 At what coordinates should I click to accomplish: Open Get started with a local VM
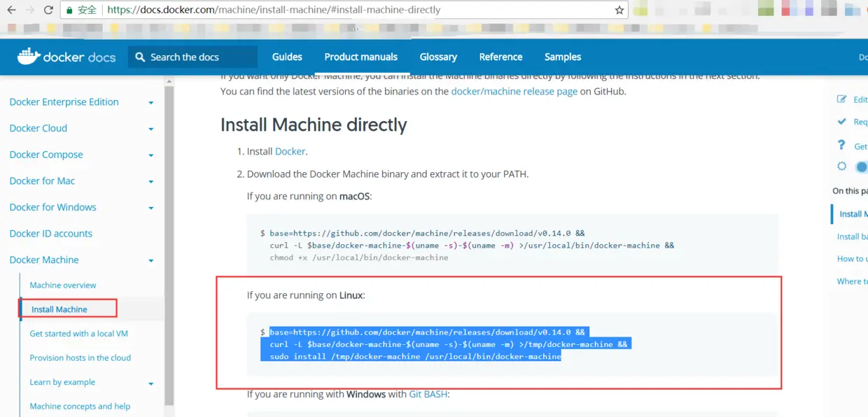[x=78, y=333]
